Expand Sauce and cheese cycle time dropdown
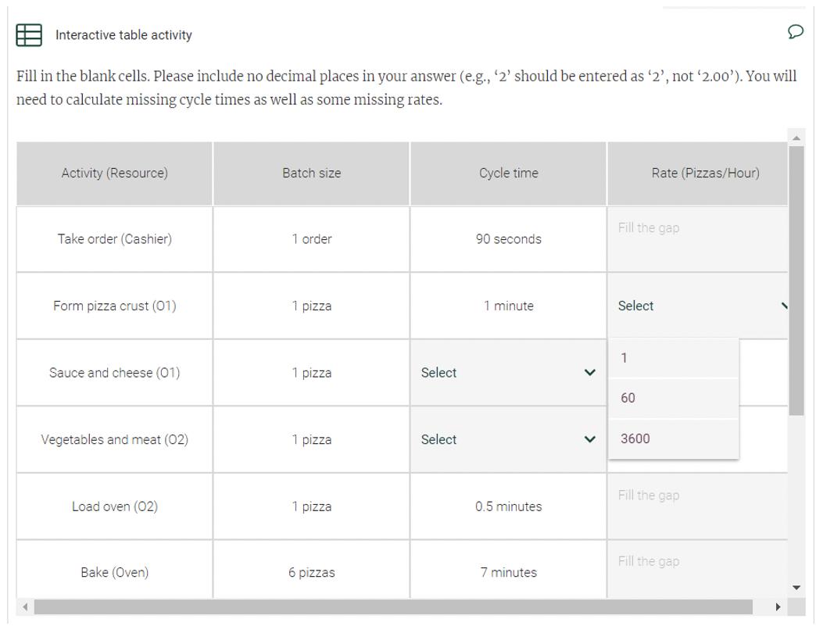 pyautogui.click(x=508, y=373)
